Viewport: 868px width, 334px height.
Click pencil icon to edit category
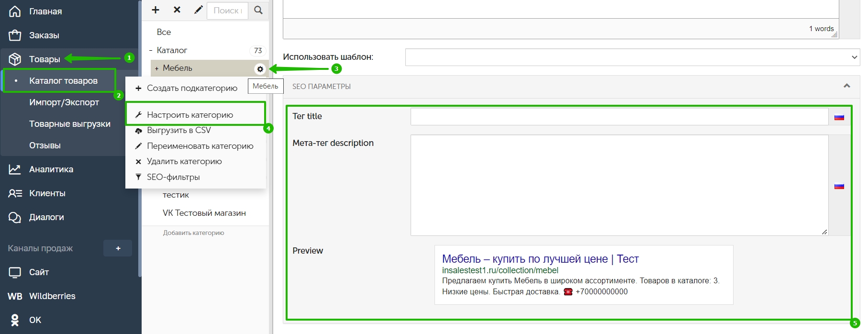point(198,10)
